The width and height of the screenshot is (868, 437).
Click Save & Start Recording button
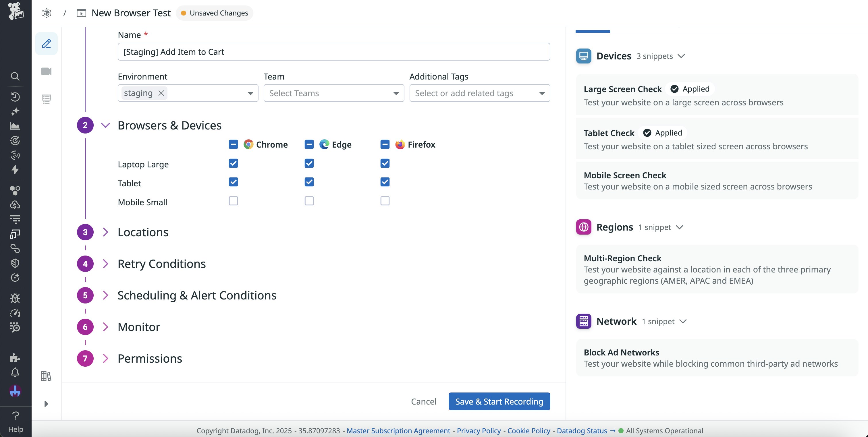499,401
